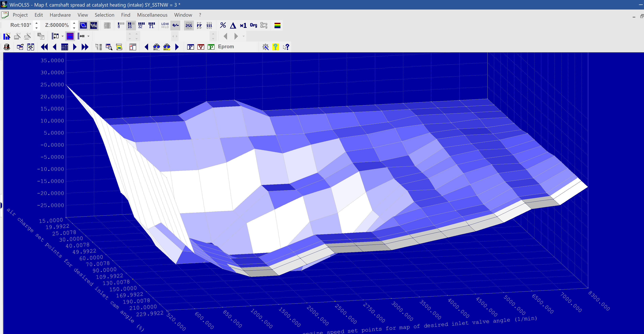Switch to 8-bit data width

click(x=121, y=25)
